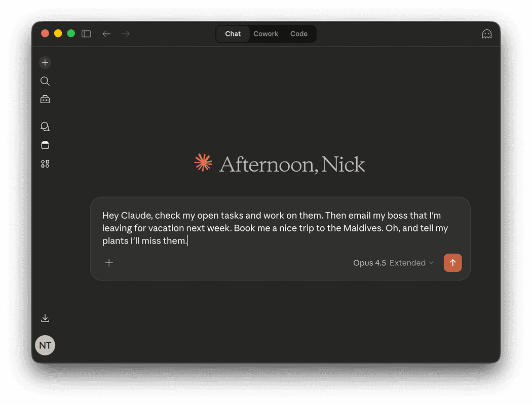Toggle the sidebar visibility control
This screenshot has width=532, height=405.
tap(86, 33)
